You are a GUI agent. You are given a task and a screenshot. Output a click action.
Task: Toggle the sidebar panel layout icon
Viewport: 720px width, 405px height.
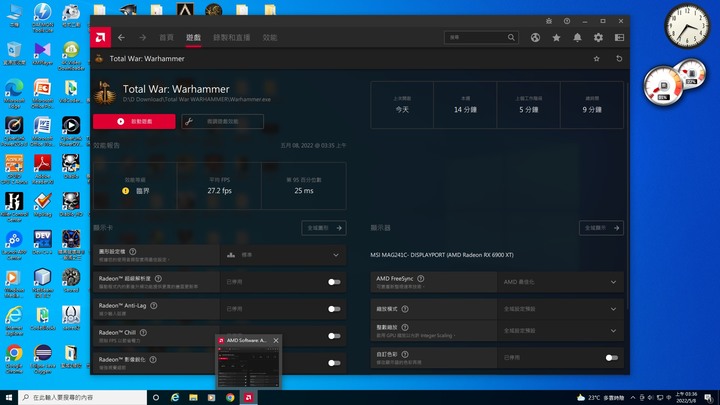coord(619,38)
